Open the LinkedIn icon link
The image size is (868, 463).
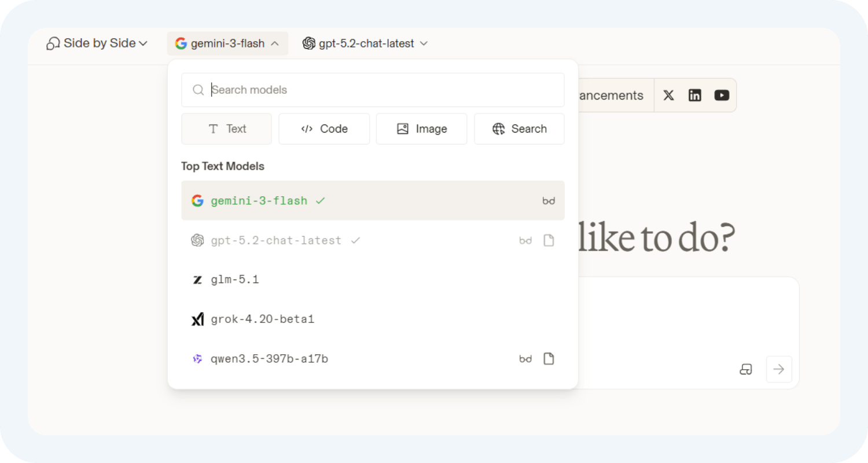pyautogui.click(x=695, y=95)
